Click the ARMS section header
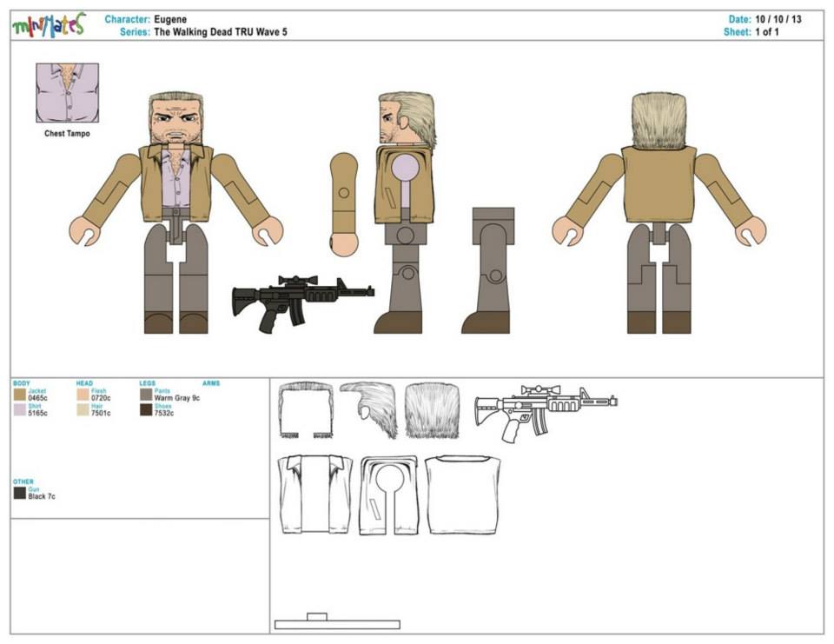This screenshot has width=834, height=644. pyautogui.click(x=211, y=383)
